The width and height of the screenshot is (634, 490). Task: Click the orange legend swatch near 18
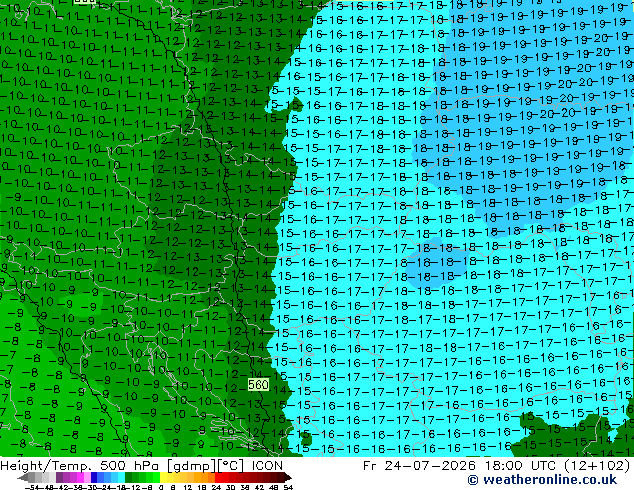click(x=205, y=478)
